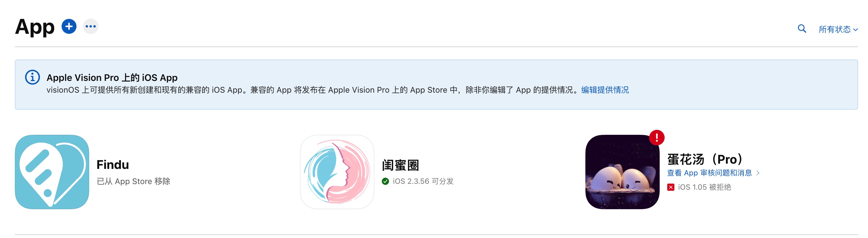This screenshot has width=868, height=238.
Task: Click red alert badge on 蛋花汤 icon
Action: click(x=656, y=138)
